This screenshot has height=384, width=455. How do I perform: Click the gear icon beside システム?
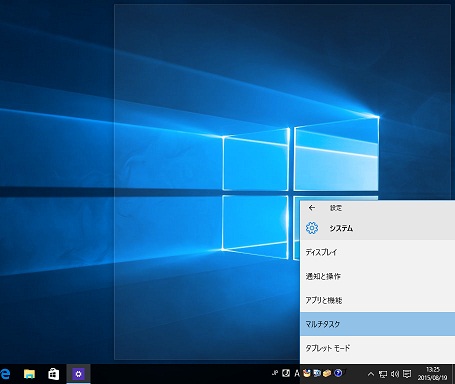click(x=312, y=228)
